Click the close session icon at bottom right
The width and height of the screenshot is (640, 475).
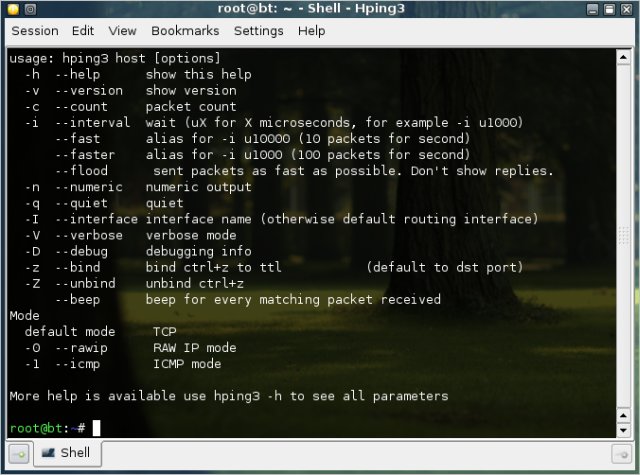pyautogui.click(x=621, y=454)
